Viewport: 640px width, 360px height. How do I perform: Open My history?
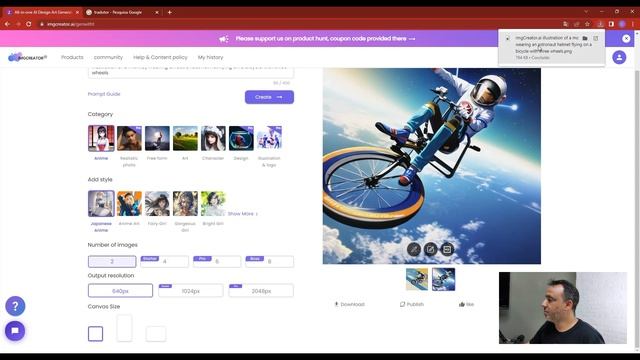211,58
